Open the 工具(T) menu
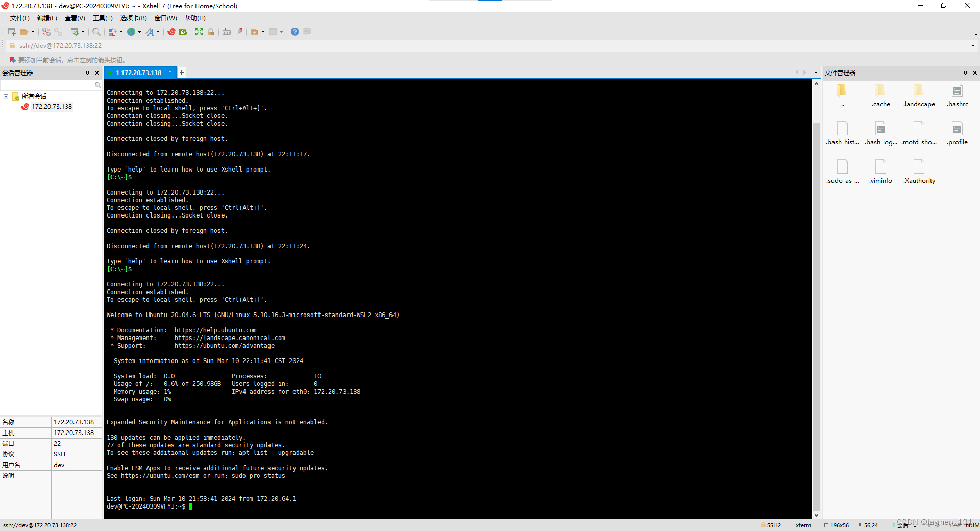Image resolution: width=980 pixels, height=531 pixels. point(102,18)
